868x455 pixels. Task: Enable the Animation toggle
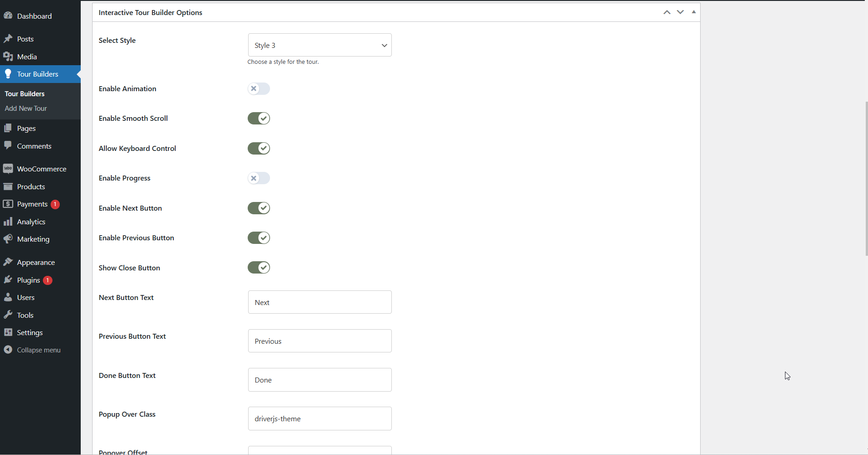point(258,88)
